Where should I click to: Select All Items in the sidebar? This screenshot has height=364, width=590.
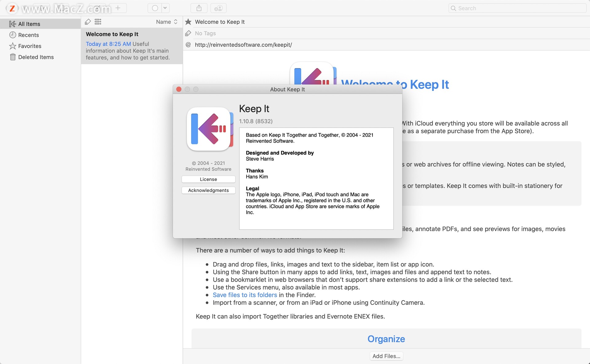pos(40,24)
